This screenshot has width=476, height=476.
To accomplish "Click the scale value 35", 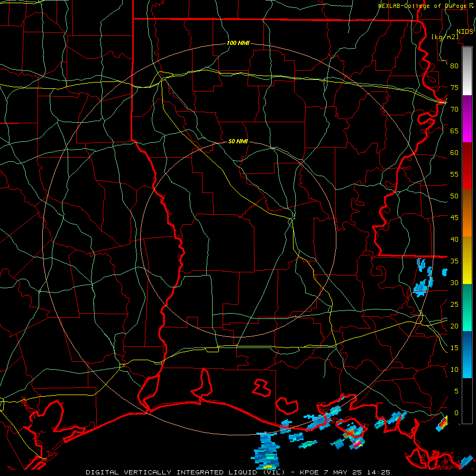I will [x=454, y=261].
